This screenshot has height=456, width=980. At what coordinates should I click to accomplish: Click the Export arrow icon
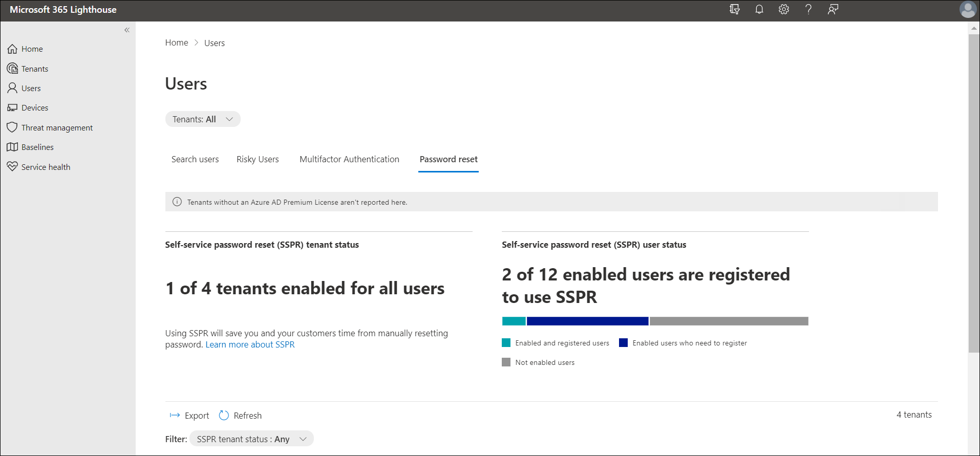point(175,416)
